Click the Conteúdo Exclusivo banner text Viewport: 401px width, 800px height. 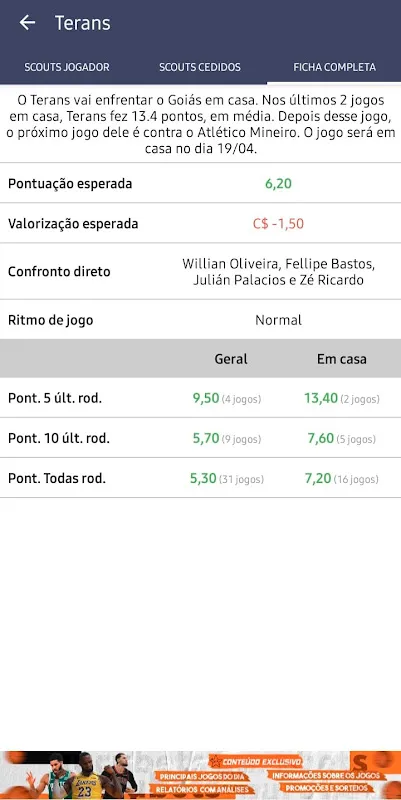pyautogui.click(x=260, y=762)
